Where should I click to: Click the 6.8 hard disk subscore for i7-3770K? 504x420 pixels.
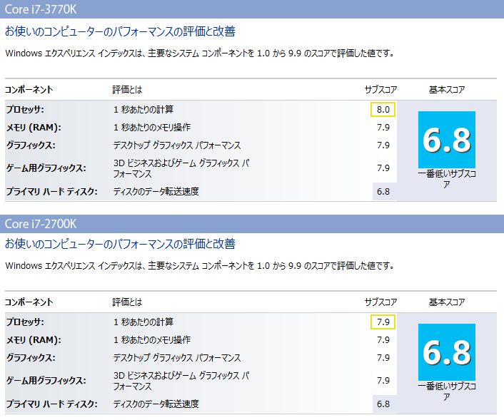click(383, 192)
